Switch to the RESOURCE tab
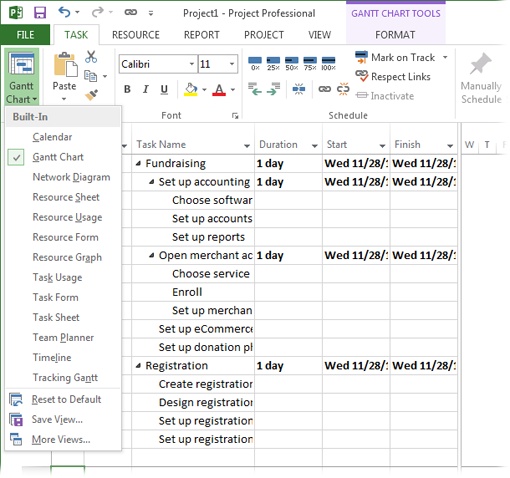 pos(136,35)
